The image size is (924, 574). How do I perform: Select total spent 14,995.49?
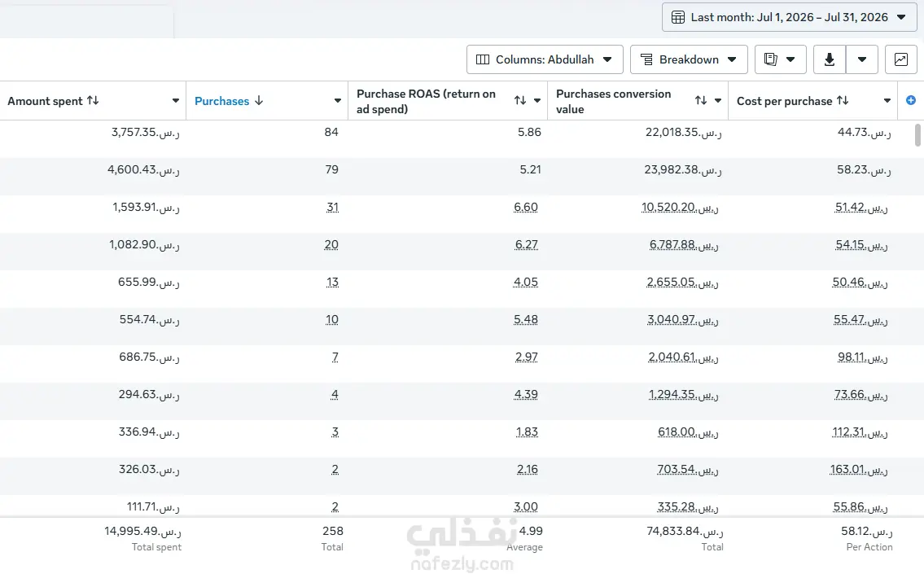pos(142,531)
